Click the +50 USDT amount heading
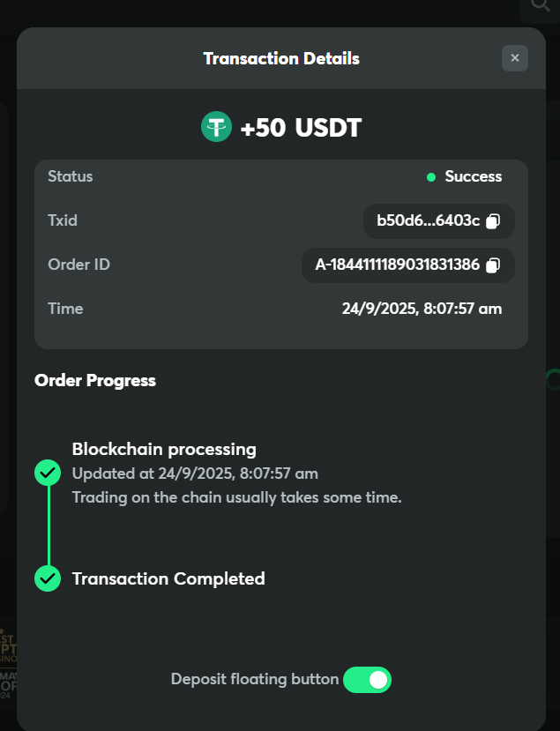Viewport: 560px width, 731px height. coord(301,128)
